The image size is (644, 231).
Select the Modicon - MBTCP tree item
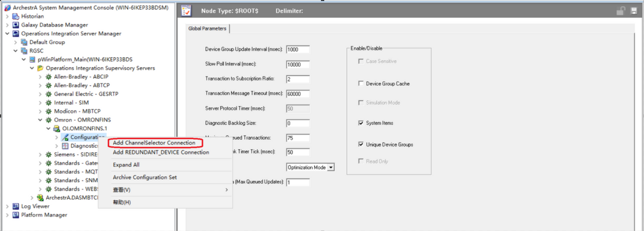coord(75,111)
